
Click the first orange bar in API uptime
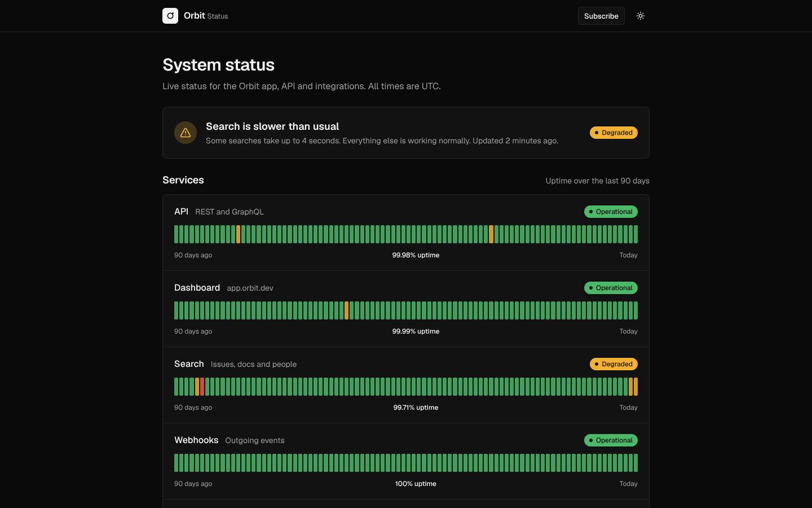239,234
